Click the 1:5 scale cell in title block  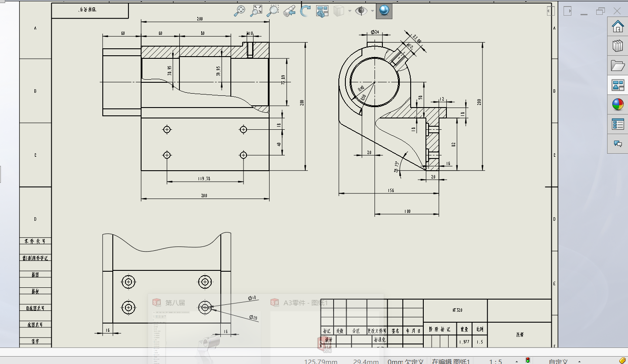[x=479, y=342]
